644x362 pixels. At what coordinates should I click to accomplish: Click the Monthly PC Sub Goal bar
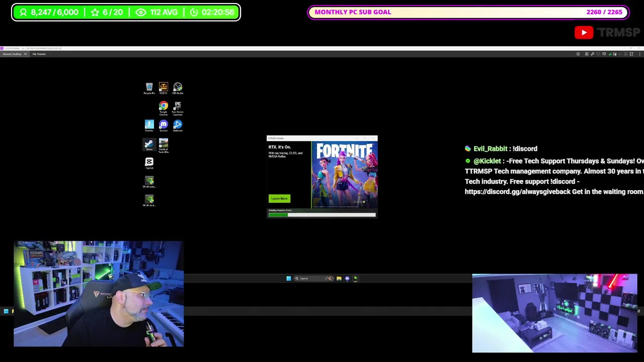click(468, 12)
